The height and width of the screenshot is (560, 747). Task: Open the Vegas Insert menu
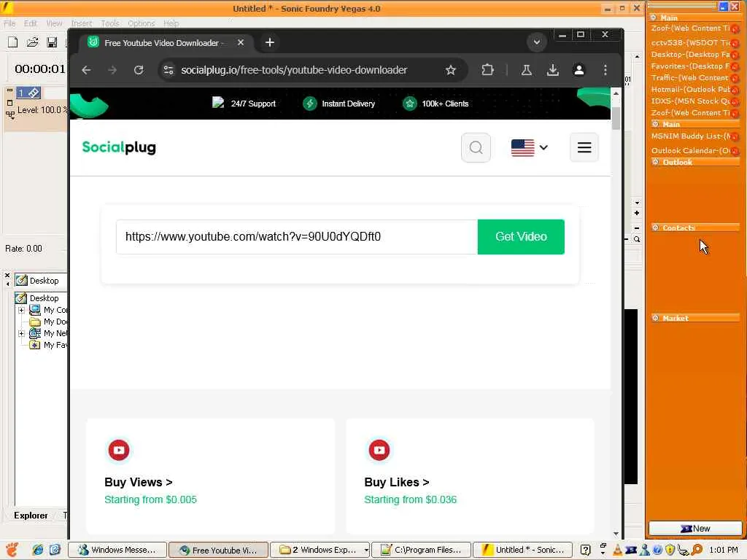[82, 23]
